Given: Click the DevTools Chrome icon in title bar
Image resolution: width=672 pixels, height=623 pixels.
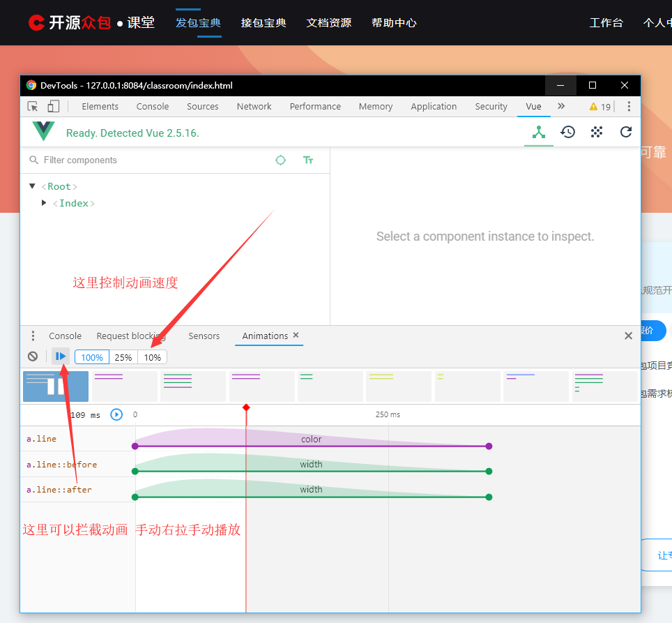Looking at the screenshot, I should (31, 85).
